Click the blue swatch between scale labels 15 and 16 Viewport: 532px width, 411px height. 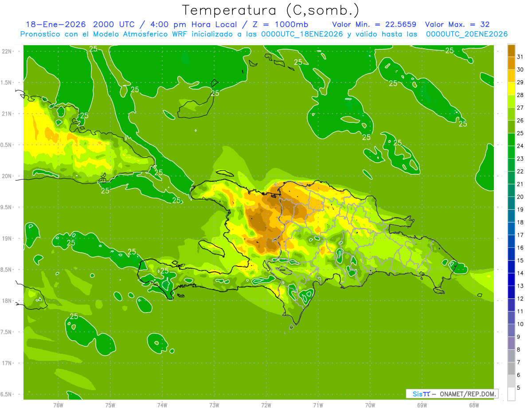click(x=511, y=254)
